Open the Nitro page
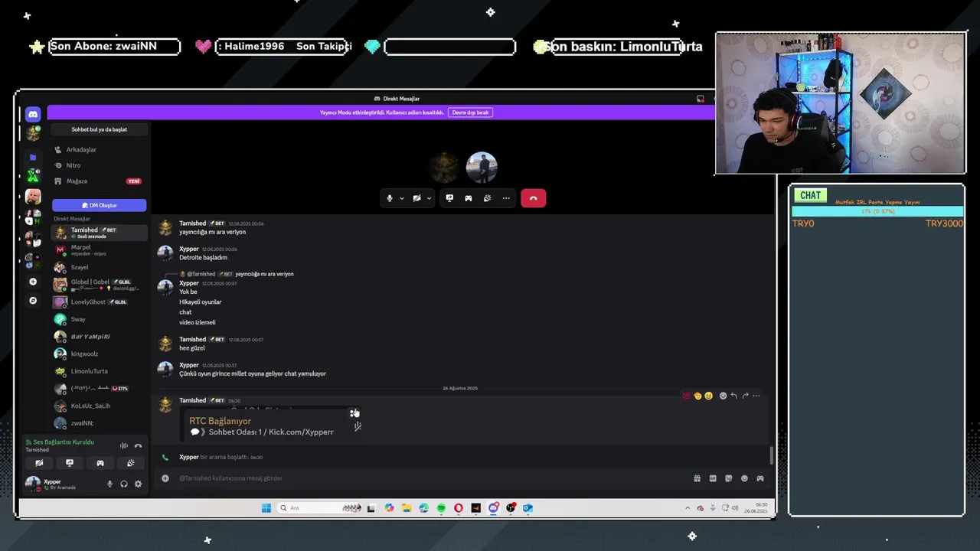The height and width of the screenshot is (551, 980). pyautogui.click(x=100, y=165)
